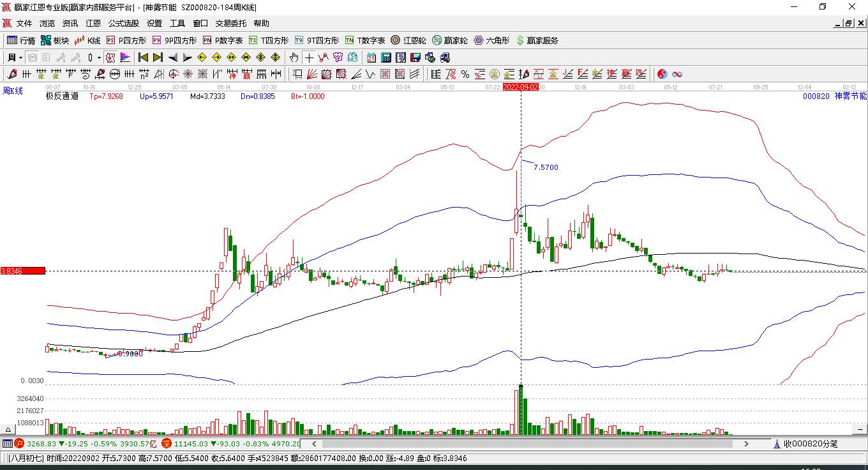Jump to the first bar

click(144, 57)
